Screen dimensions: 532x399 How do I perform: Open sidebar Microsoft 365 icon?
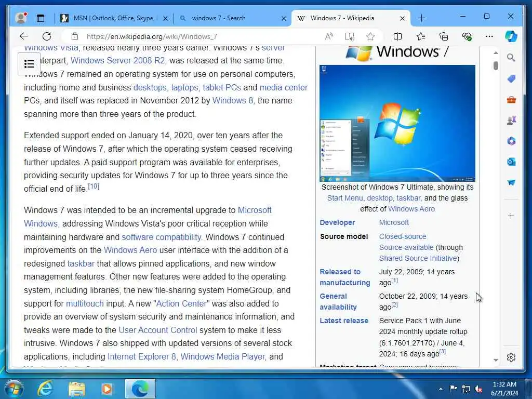511,141
